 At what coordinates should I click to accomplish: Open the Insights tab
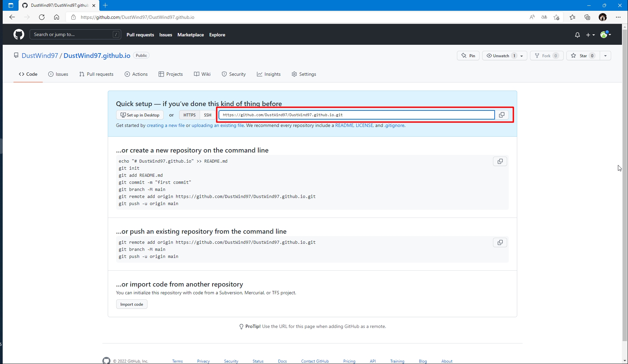pyautogui.click(x=269, y=74)
